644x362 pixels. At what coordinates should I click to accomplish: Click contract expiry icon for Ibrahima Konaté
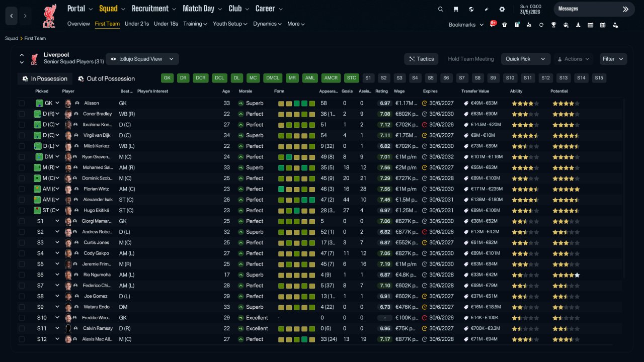425,125
